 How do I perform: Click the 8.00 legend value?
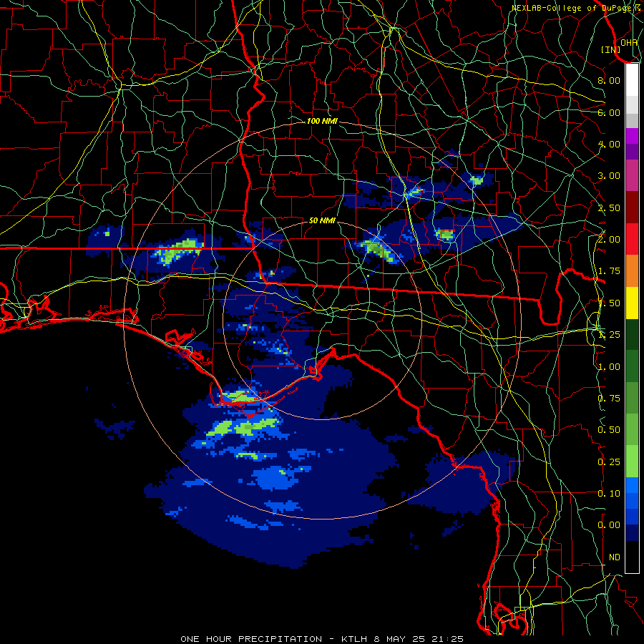click(609, 80)
